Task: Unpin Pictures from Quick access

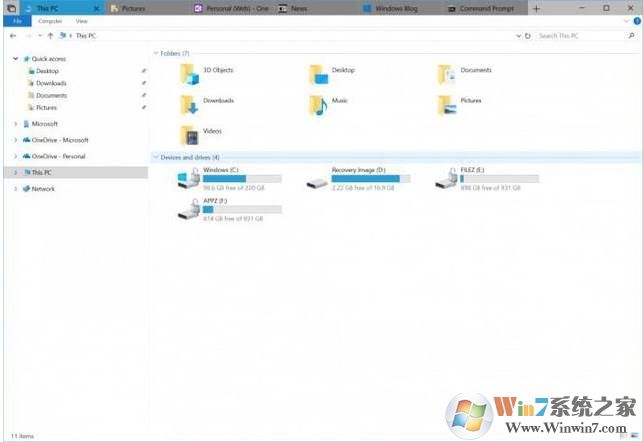Action: pos(144,107)
